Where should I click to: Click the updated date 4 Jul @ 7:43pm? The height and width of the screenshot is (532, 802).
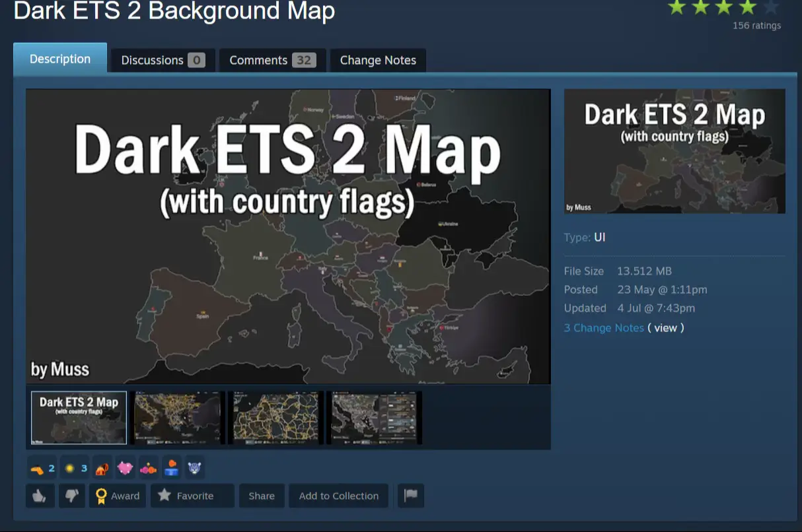(656, 308)
